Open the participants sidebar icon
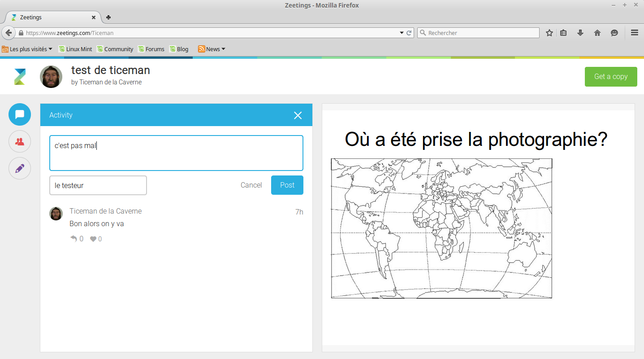 pos(20,142)
